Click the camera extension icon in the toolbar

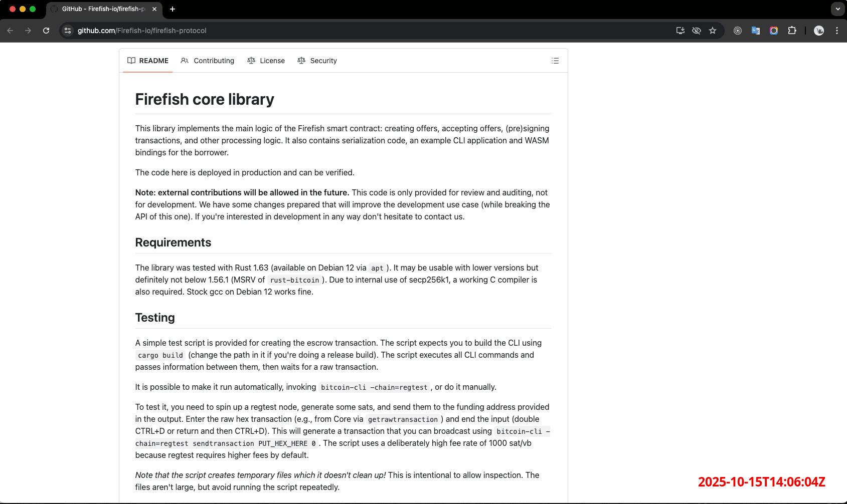[773, 31]
